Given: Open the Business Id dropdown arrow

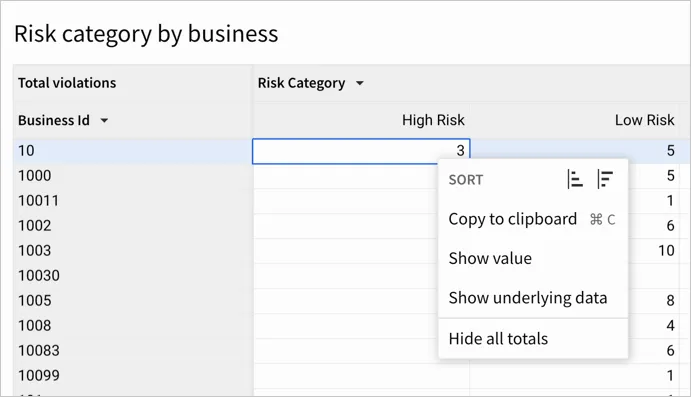Looking at the screenshot, I should click(x=104, y=120).
